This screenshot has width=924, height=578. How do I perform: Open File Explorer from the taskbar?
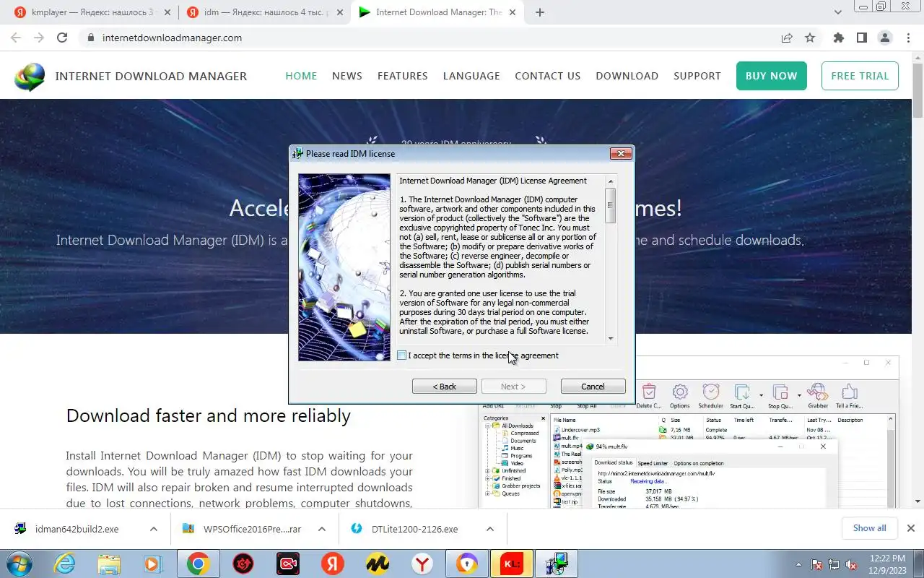coord(109,564)
